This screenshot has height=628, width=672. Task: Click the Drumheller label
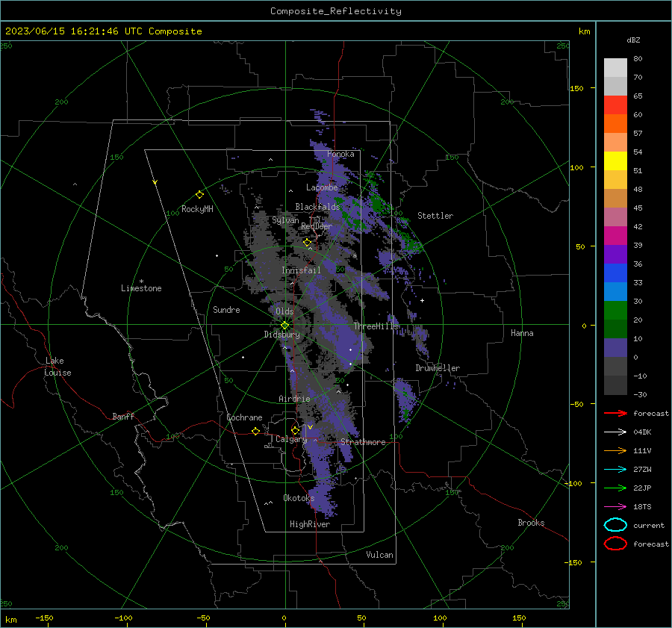coord(438,368)
